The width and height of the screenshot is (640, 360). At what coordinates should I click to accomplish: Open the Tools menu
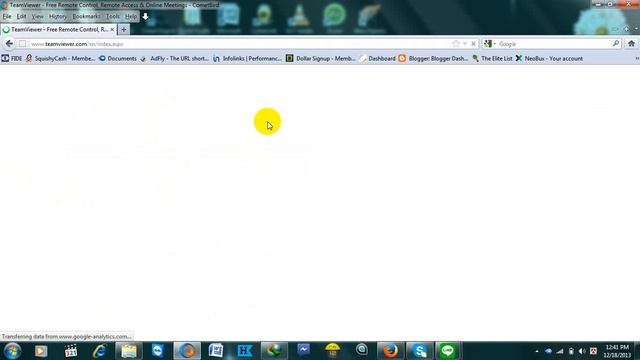click(x=113, y=16)
